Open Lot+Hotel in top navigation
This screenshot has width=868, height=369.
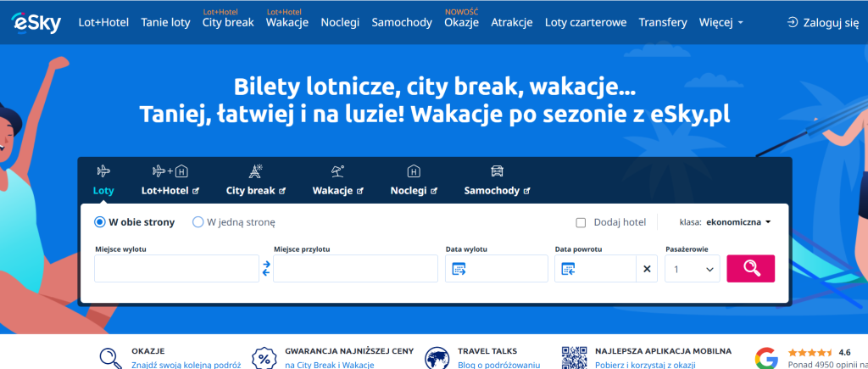tap(103, 23)
